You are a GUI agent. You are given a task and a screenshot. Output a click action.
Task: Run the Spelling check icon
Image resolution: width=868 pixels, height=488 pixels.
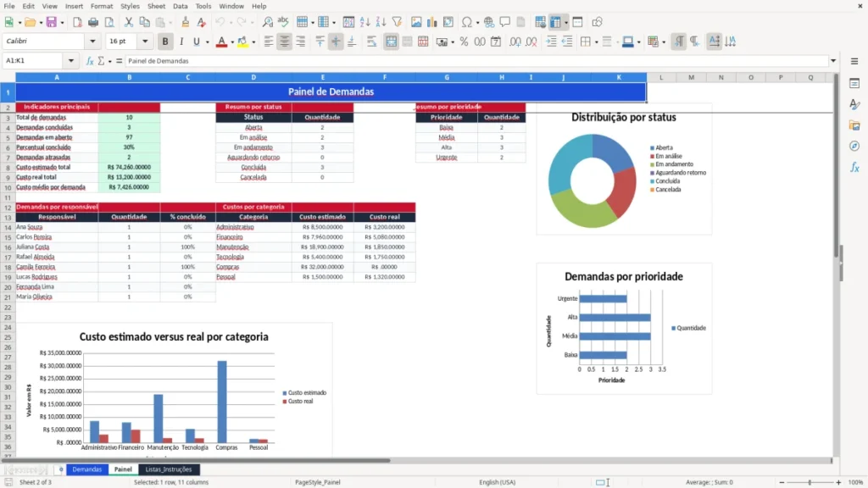283,22
